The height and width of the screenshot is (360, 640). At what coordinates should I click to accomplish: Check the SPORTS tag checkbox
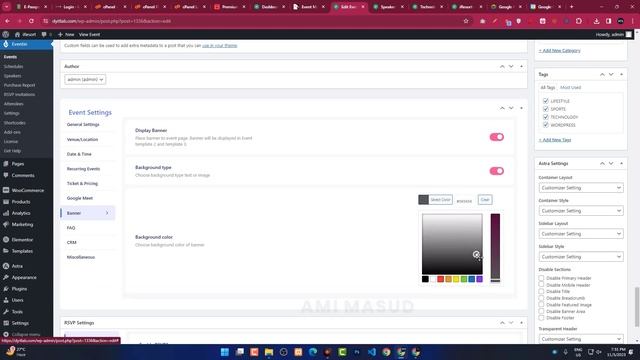pyautogui.click(x=546, y=109)
